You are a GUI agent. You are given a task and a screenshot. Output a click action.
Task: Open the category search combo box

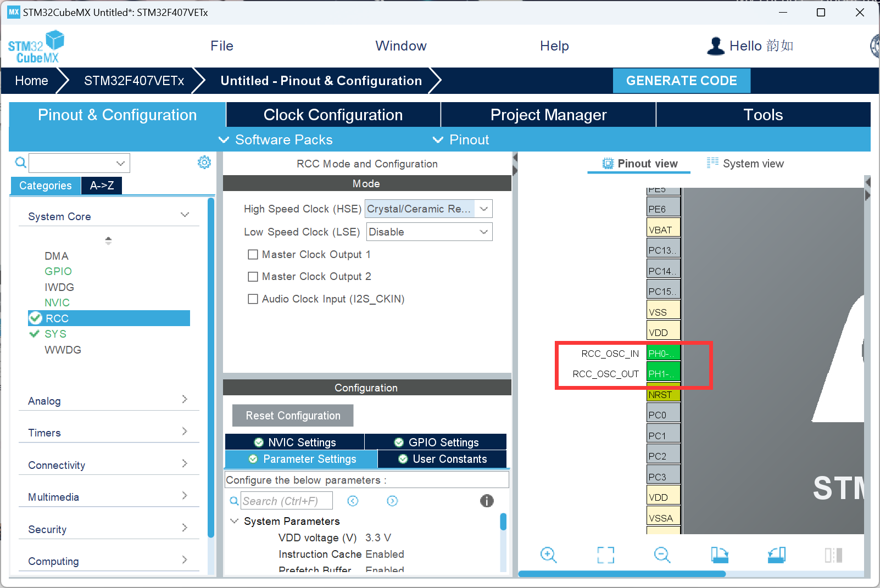point(79,163)
